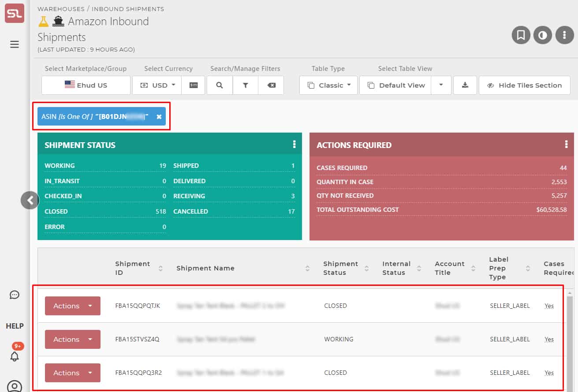Viewport: 578px width, 392px height.
Task: Sort by the Shipment Name column arrows
Action: pos(307,268)
